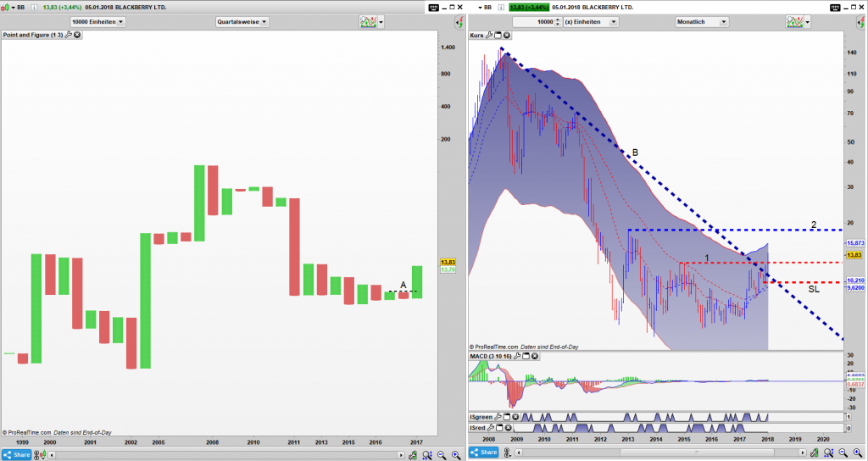Open info icon next to BB in left chart
The height and width of the screenshot is (461, 868).
[34, 7]
